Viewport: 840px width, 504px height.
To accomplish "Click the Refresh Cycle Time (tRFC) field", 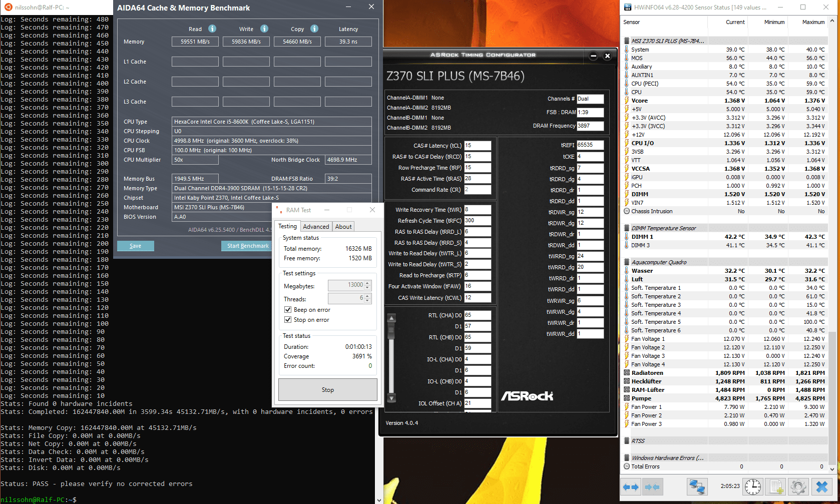I will click(x=478, y=221).
